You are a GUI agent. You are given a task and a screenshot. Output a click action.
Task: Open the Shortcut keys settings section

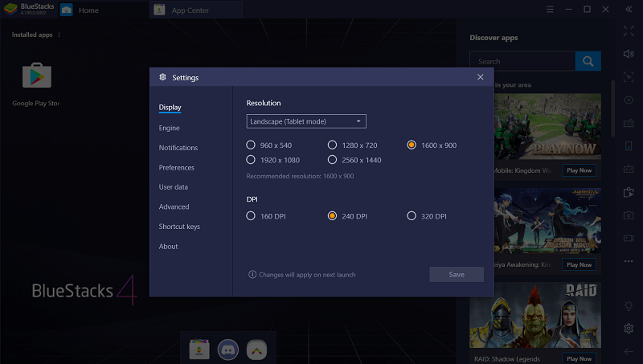click(179, 227)
